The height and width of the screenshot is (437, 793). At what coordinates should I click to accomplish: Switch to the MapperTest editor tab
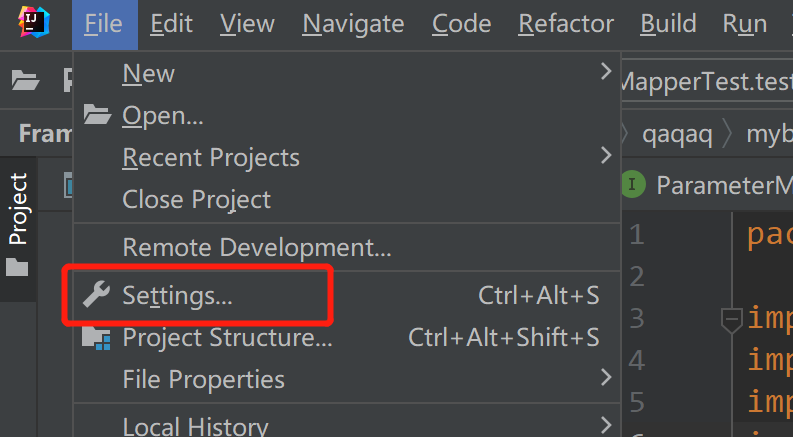(x=705, y=81)
